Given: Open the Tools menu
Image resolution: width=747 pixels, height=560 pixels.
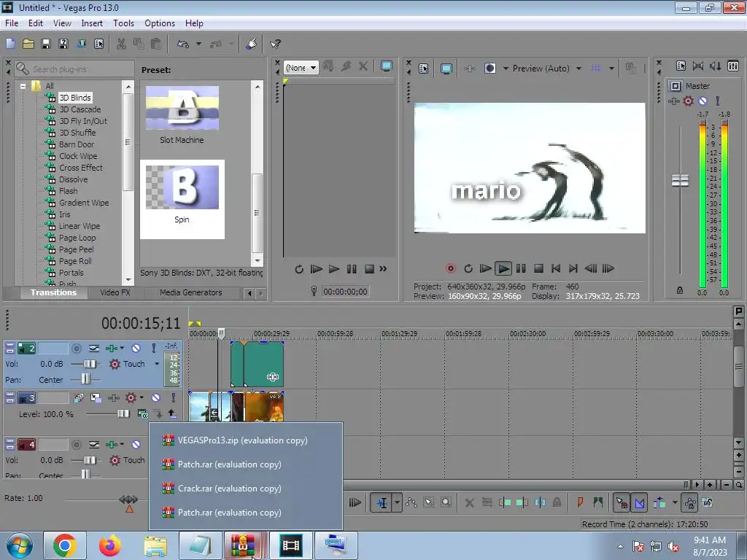Looking at the screenshot, I should [123, 23].
